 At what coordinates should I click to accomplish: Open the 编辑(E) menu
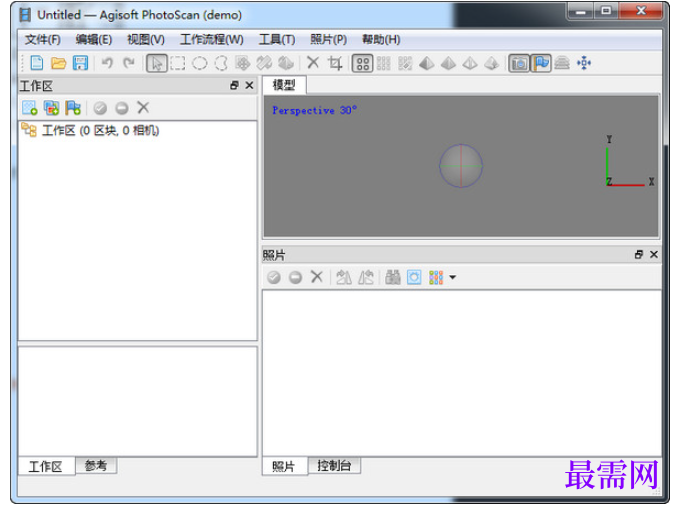94,40
